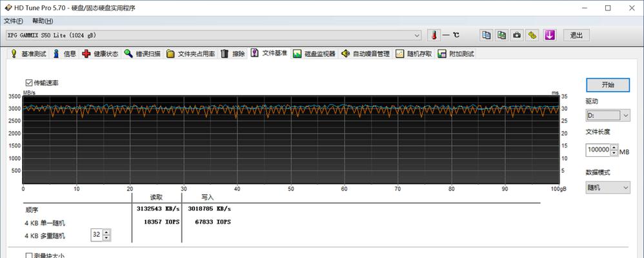
Task: Click the 67833 IOPS write value
Action: tap(213, 222)
